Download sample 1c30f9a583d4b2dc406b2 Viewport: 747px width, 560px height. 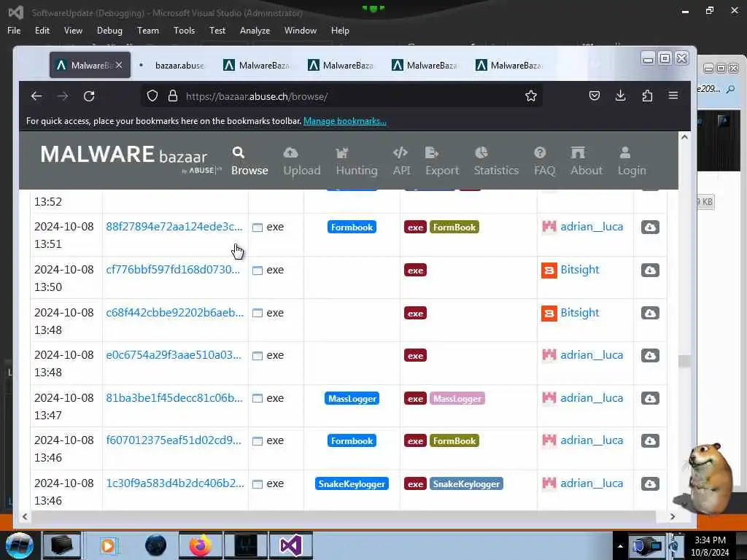click(x=650, y=484)
